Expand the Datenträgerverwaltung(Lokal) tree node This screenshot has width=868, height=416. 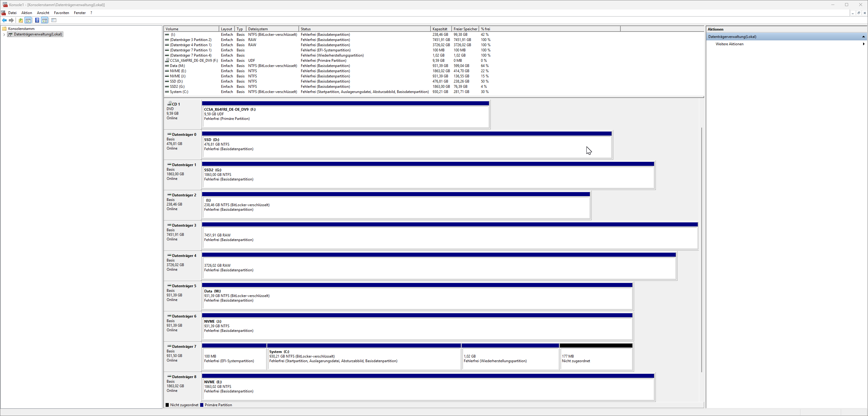click(x=4, y=34)
